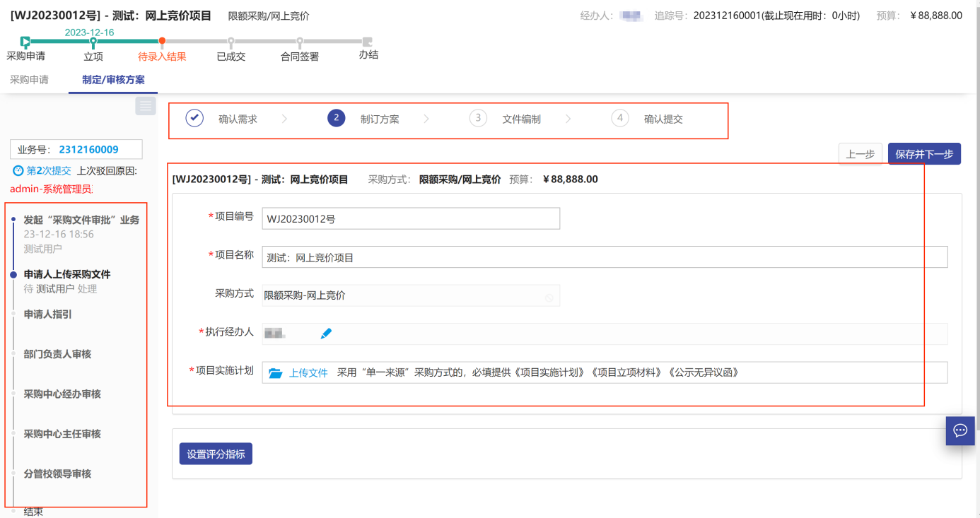
Task: Select 部门负责人审核 in workflow list
Action: click(57, 354)
